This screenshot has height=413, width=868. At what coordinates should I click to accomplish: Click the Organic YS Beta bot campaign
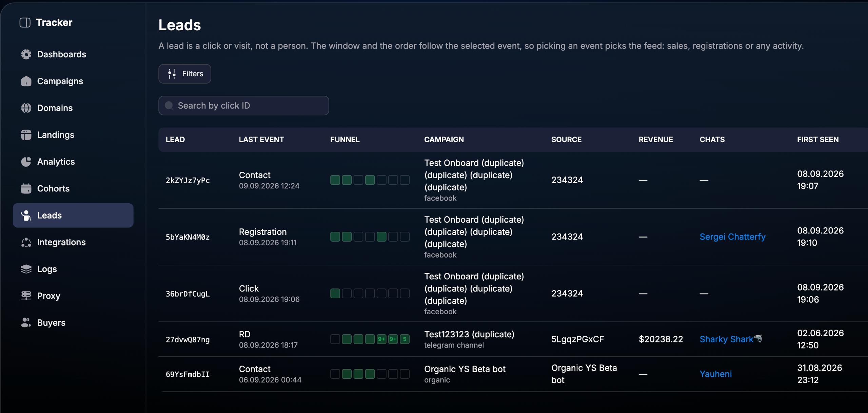tap(465, 369)
